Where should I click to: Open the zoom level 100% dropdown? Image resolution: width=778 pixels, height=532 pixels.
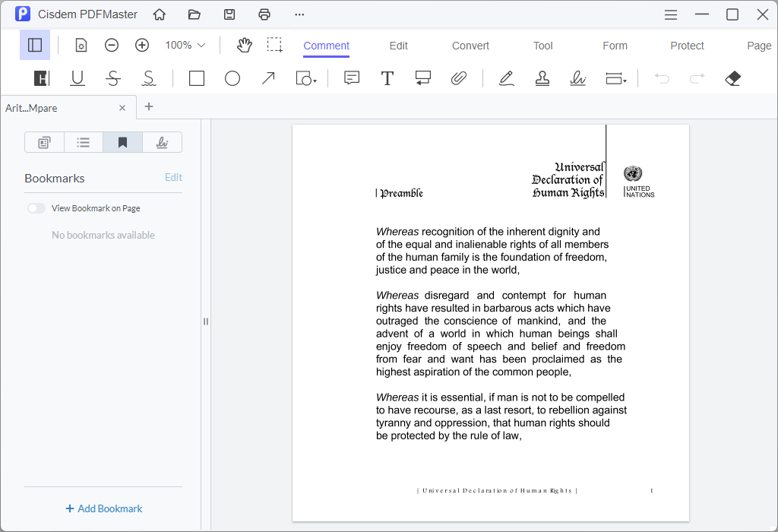click(x=184, y=45)
